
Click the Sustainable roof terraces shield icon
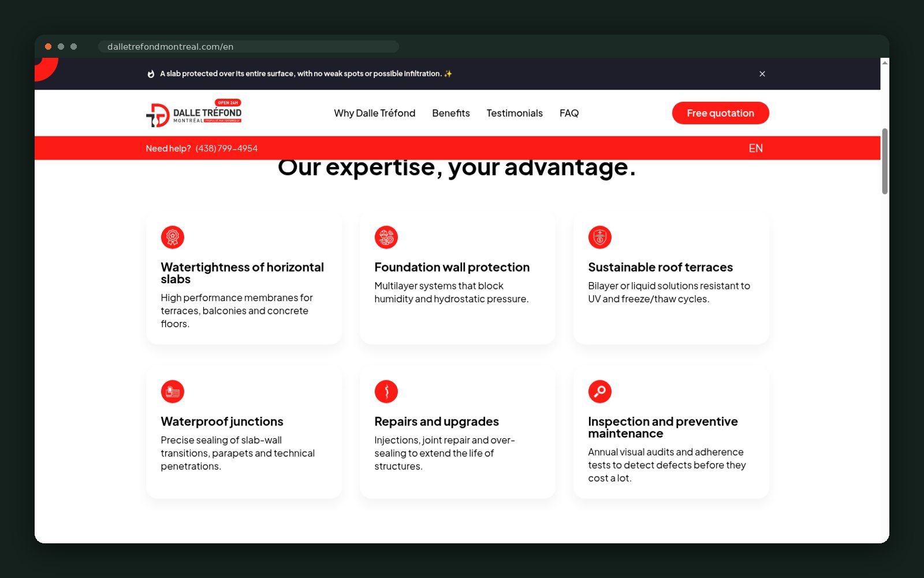pyautogui.click(x=600, y=237)
